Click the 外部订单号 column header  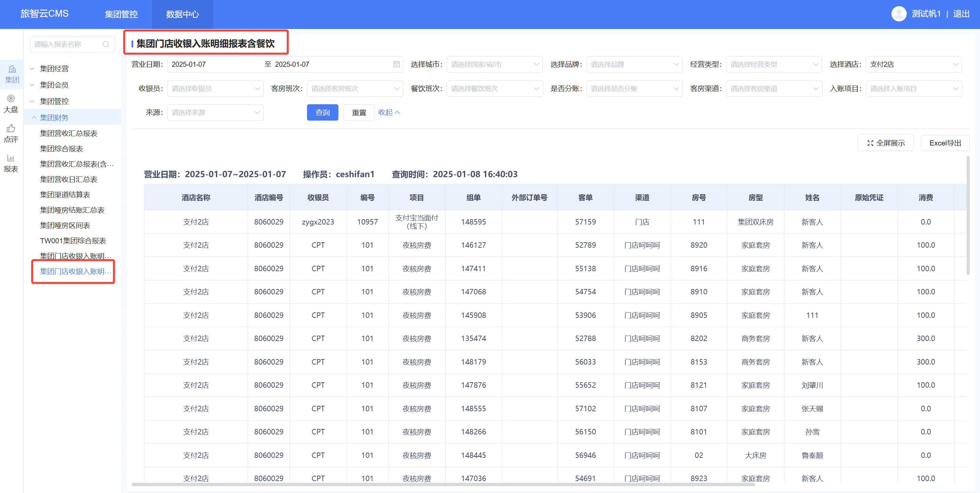(x=529, y=197)
